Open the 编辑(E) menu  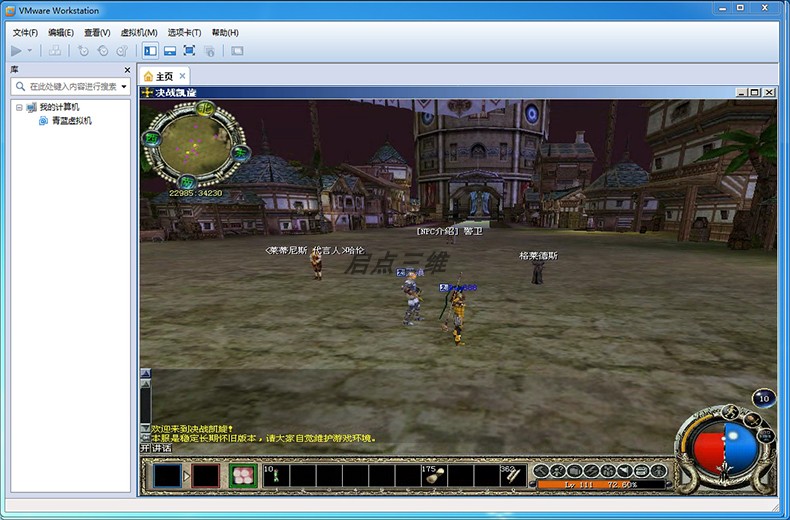(61, 33)
